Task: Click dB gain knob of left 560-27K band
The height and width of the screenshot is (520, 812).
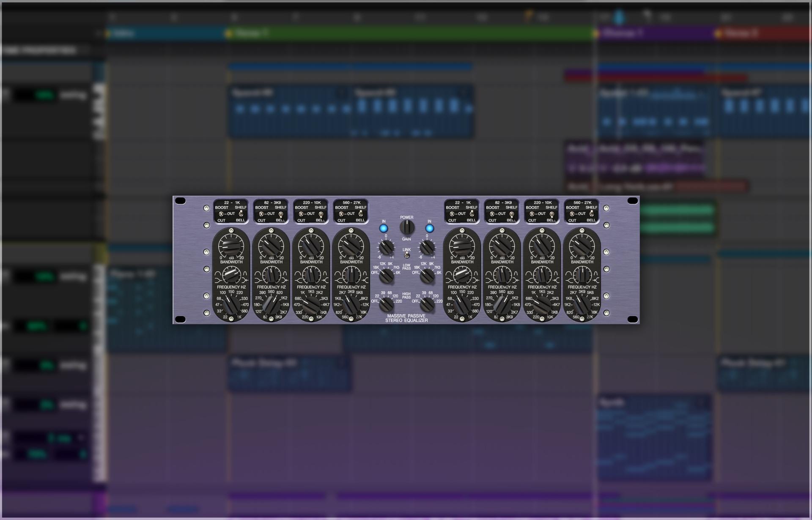Action: (x=351, y=246)
